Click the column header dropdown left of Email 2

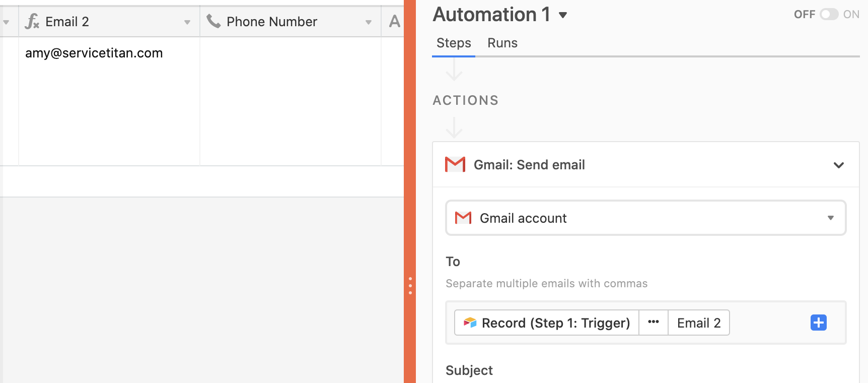(x=6, y=22)
